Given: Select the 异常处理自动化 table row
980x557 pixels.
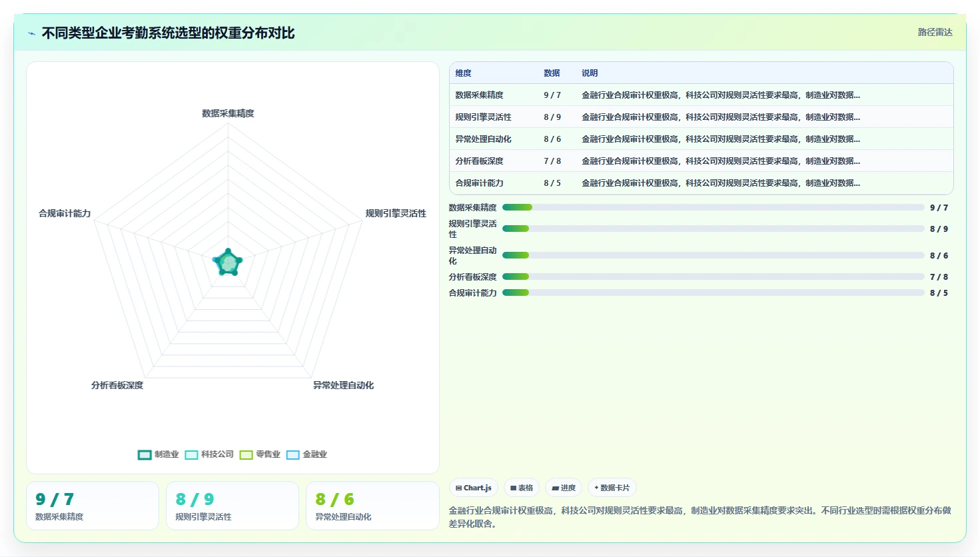Looking at the screenshot, I should (702, 139).
